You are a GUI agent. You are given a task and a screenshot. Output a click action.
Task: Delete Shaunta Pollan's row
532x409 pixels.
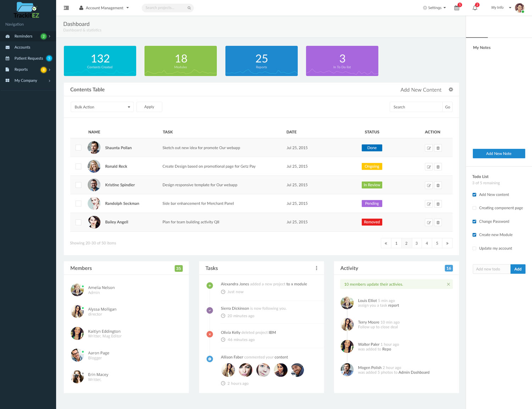tap(438, 148)
